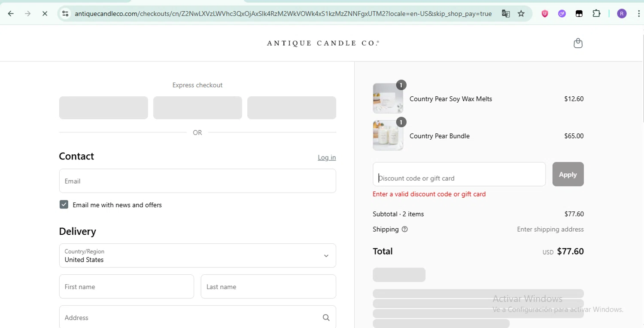
Task: Click the browser forward arrow
Action: (27, 14)
